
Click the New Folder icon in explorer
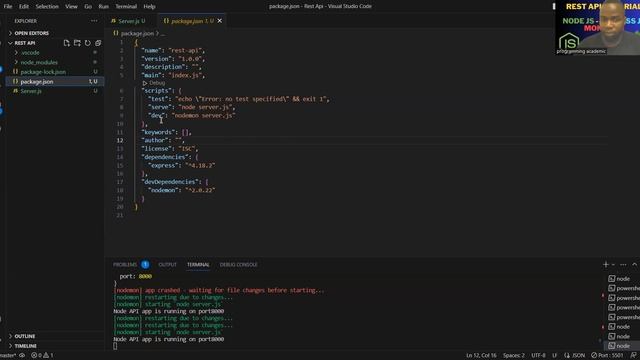[x=77, y=43]
